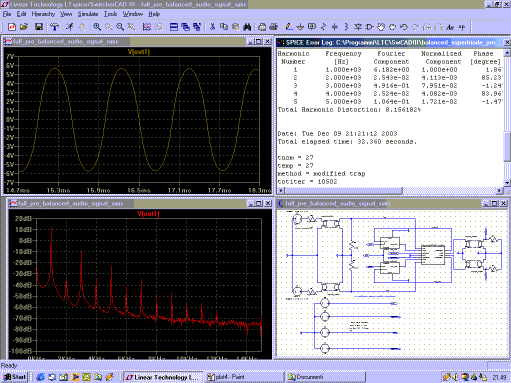The width and height of the screenshot is (511, 383).
Task: Select the SPICE directive '.op' tool
Action: coord(462,27)
